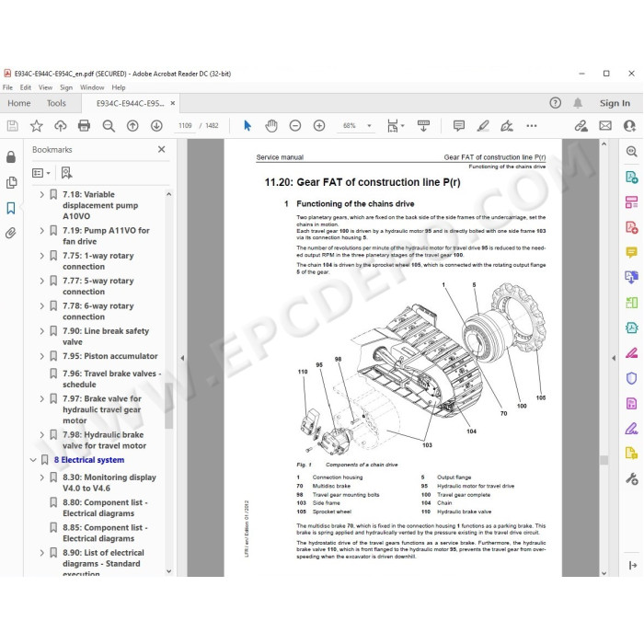Expand bookmark 7.18 Variable displacement pump
This screenshot has height=644, width=644.
tap(42, 194)
